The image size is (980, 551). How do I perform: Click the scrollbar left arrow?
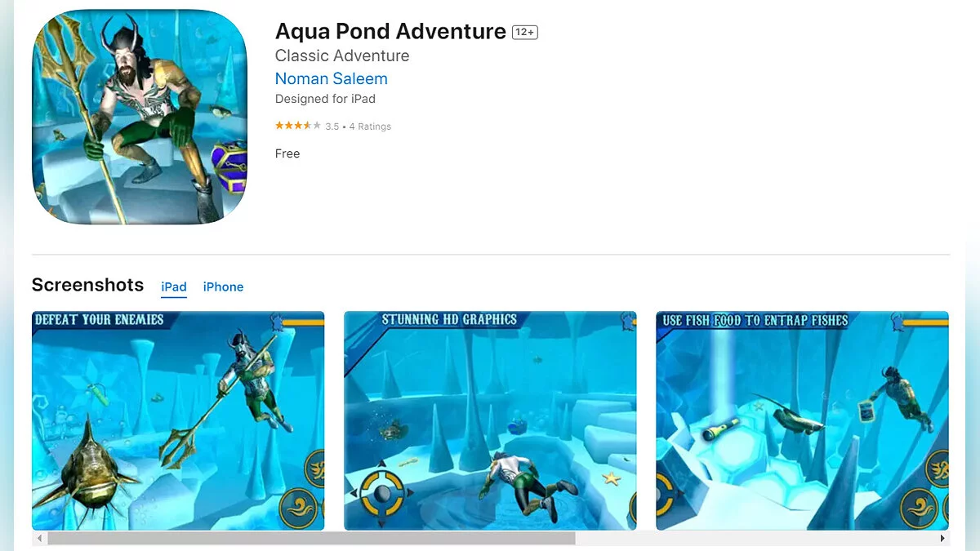click(x=38, y=539)
